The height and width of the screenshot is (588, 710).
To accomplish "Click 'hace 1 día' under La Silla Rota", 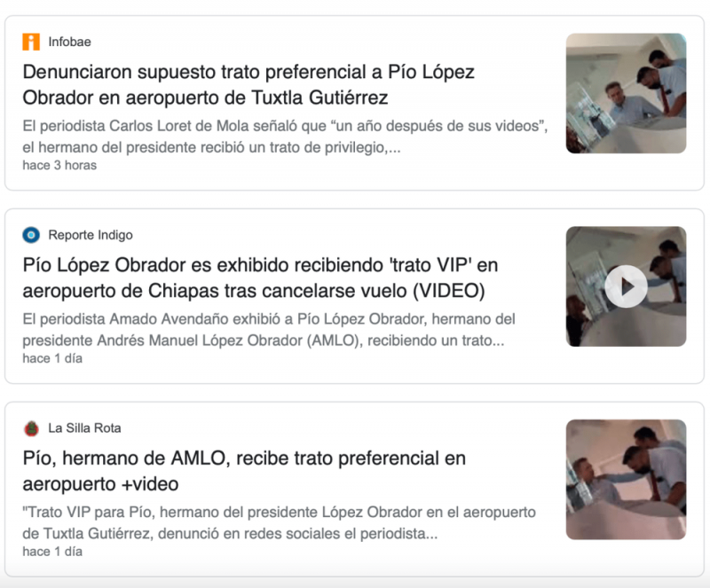I will 52,552.
